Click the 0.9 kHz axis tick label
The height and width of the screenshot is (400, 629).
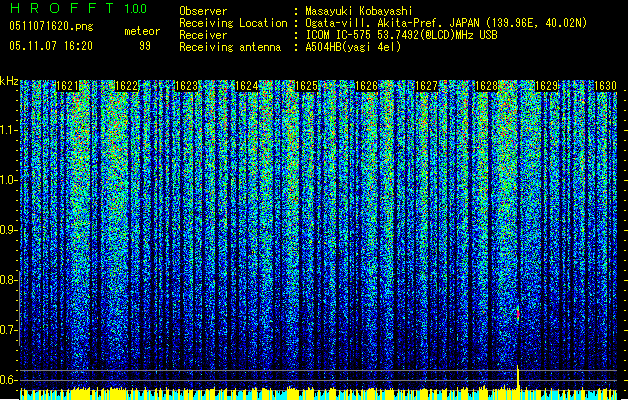8,230
